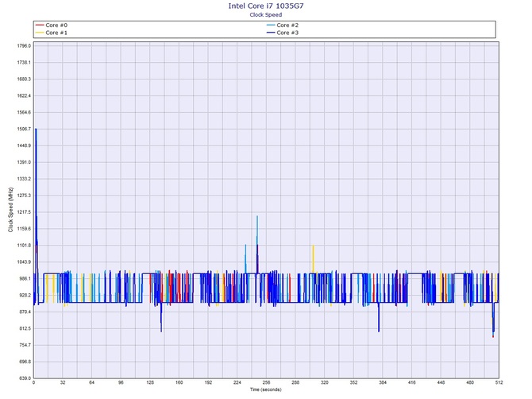The image size is (532, 399).
Task: Click the 1448.9 y-axis value
Action: pos(24,145)
